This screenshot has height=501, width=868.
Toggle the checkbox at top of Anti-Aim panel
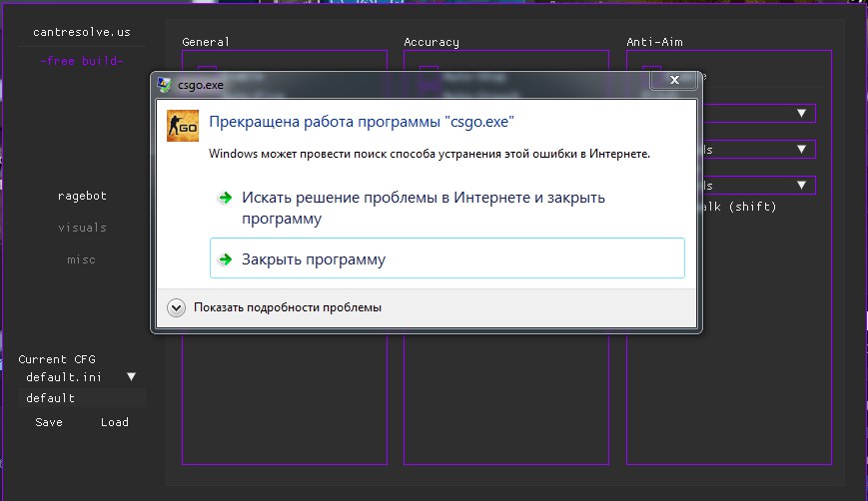click(x=651, y=69)
